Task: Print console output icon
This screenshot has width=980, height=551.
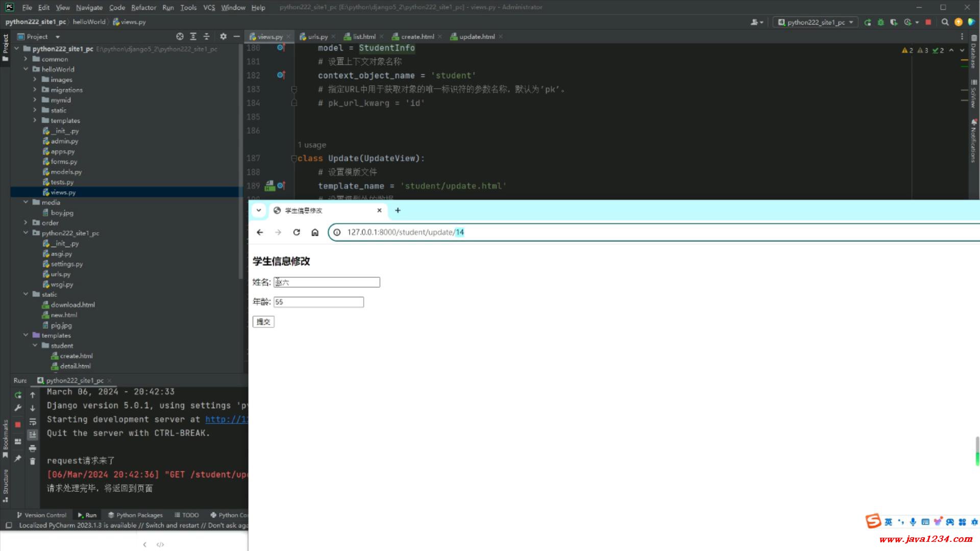Action: click(33, 448)
